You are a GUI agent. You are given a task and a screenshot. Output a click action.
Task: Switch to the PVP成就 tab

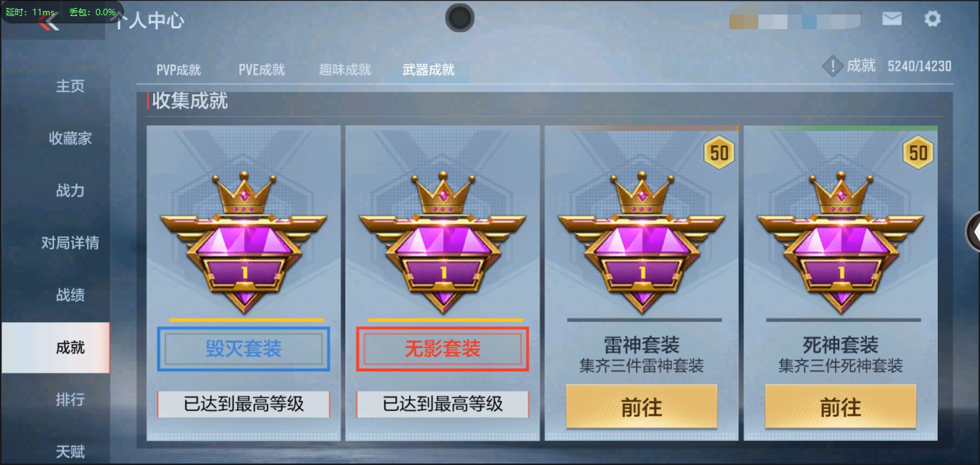point(179,70)
